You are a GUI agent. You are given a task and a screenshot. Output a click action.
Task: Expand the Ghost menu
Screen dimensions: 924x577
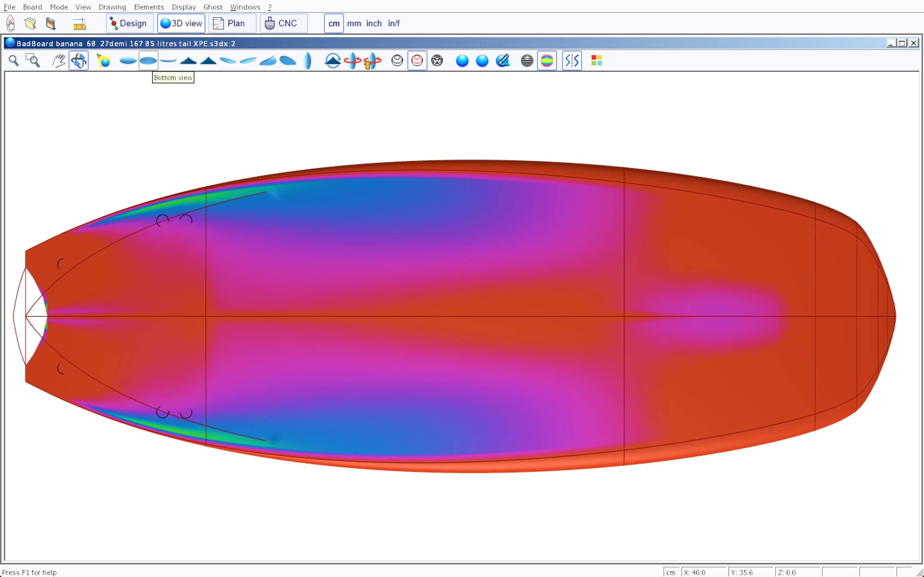(213, 7)
